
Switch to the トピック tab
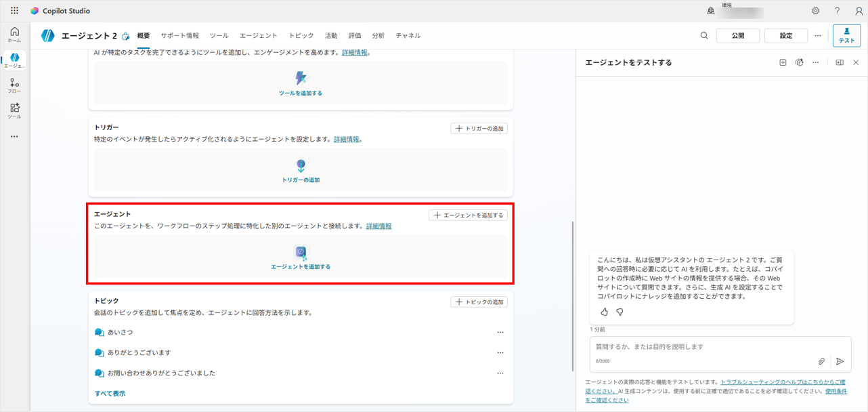tap(301, 36)
